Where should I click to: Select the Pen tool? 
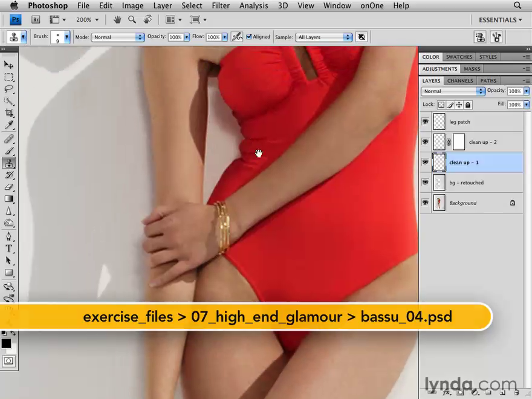pos(9,236)
